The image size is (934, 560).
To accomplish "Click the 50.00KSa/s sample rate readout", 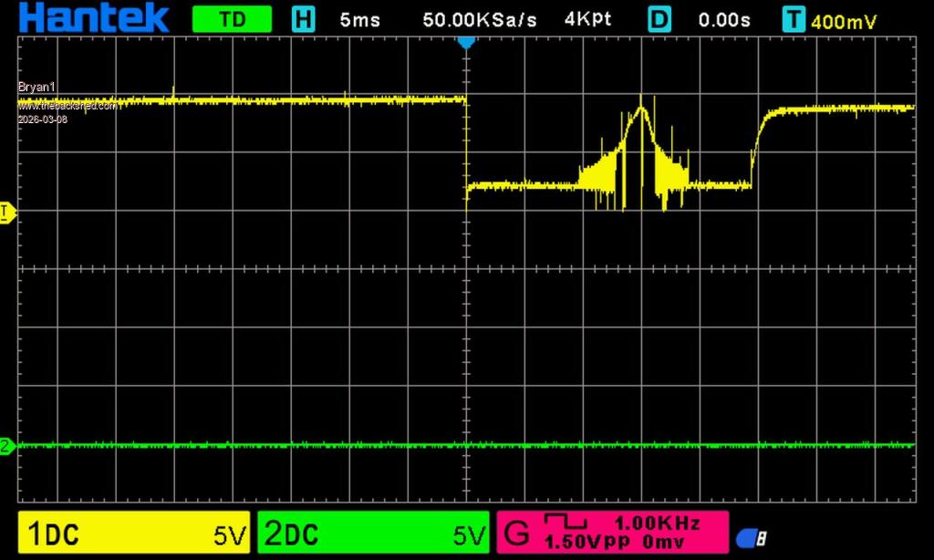I will 480,20.
